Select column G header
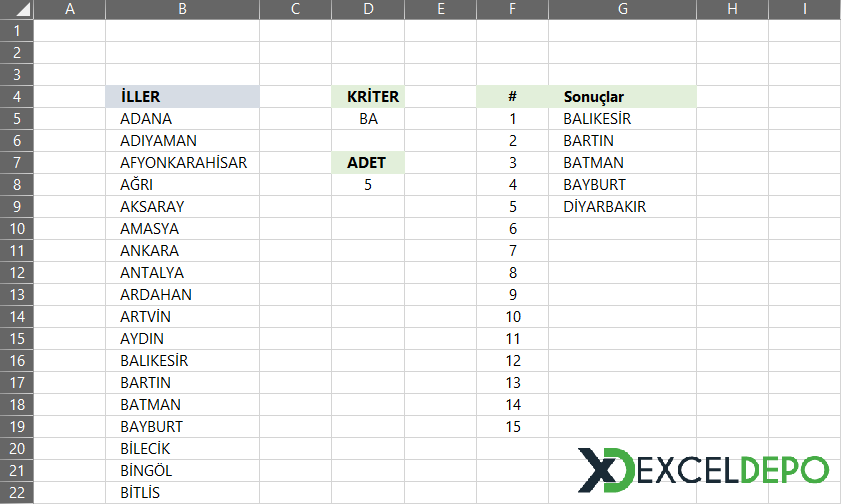Viewport: 841px width, 504px height. [622, 9]
